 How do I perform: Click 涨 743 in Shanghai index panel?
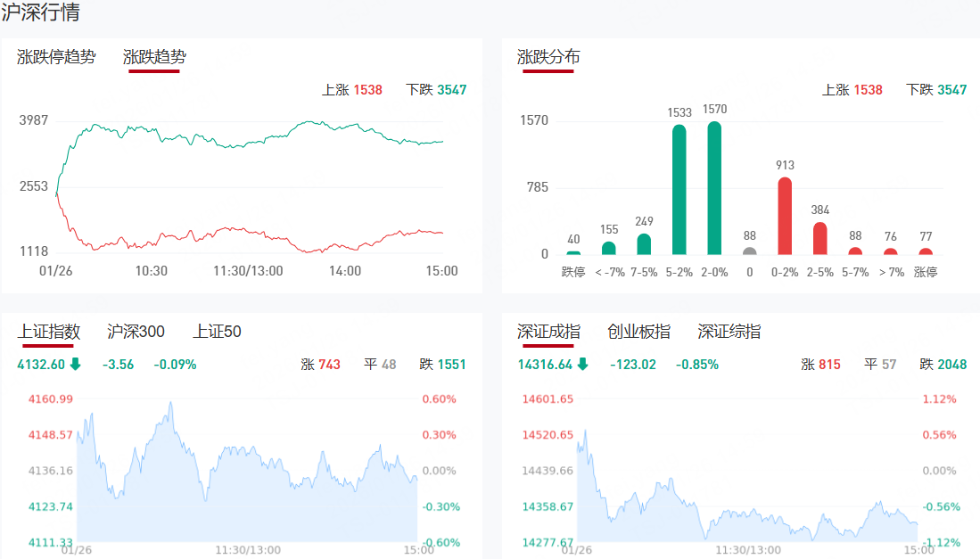[321, 364]
